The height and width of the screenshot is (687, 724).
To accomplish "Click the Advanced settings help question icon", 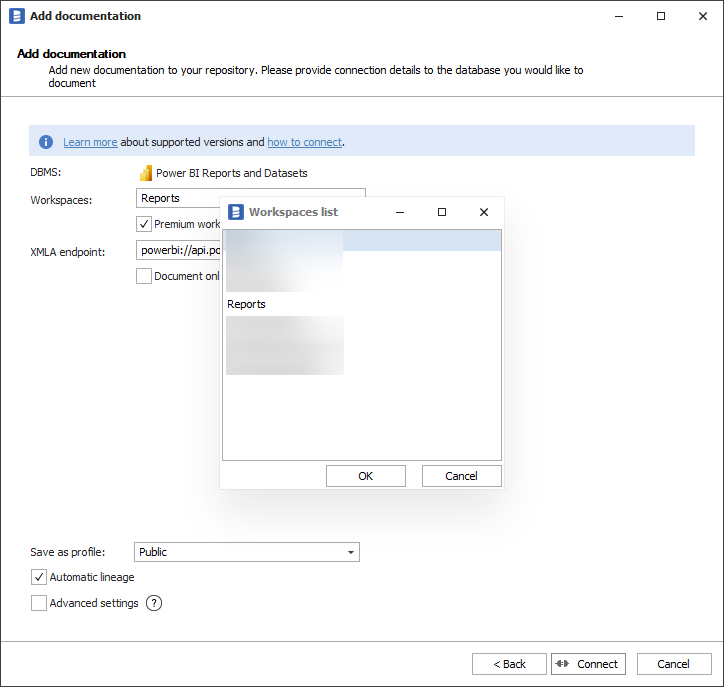I will tap(154, 603).
